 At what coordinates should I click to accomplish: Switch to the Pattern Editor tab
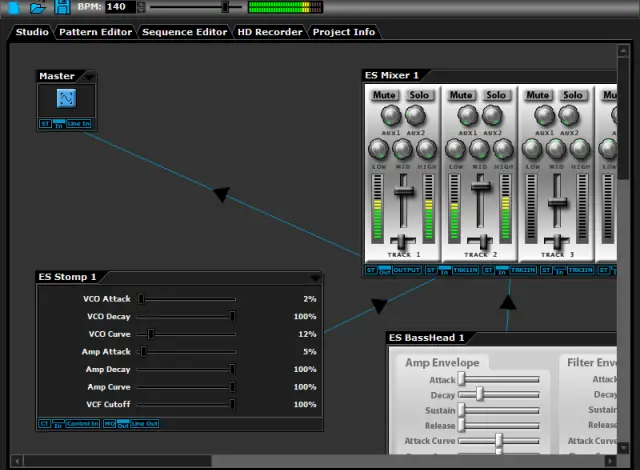click(x=95, y=32)
